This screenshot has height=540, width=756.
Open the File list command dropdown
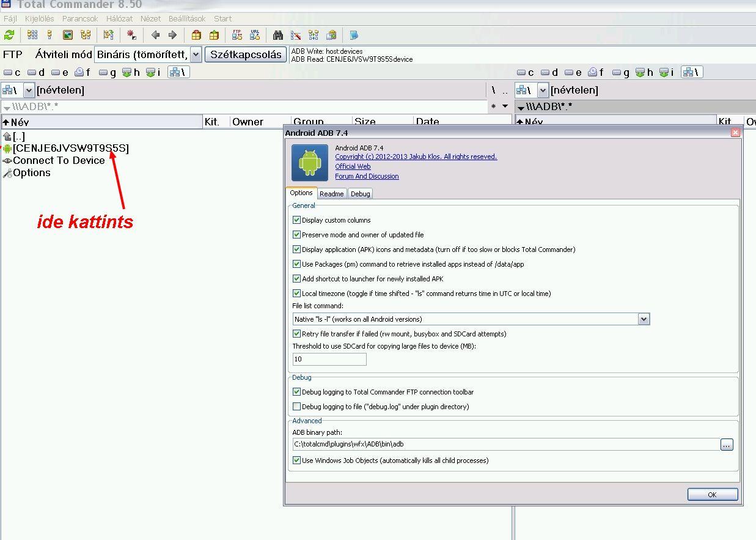[x=644, y=319]
